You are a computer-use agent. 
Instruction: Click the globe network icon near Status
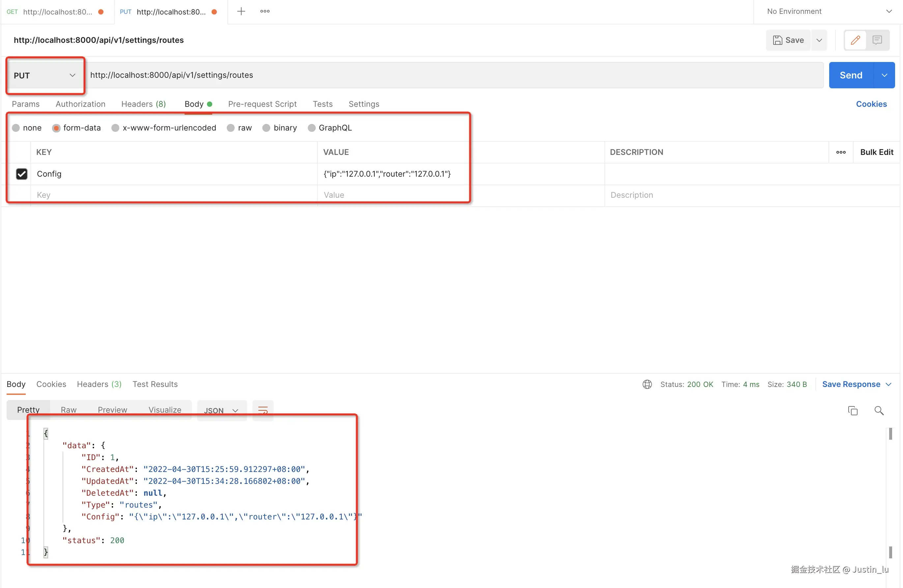click(647, 384)
